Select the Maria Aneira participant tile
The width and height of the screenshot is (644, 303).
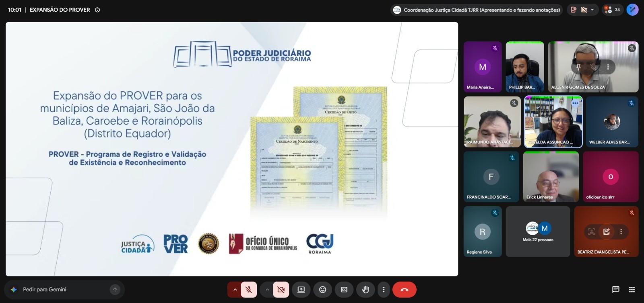click(x=483, y=67)
